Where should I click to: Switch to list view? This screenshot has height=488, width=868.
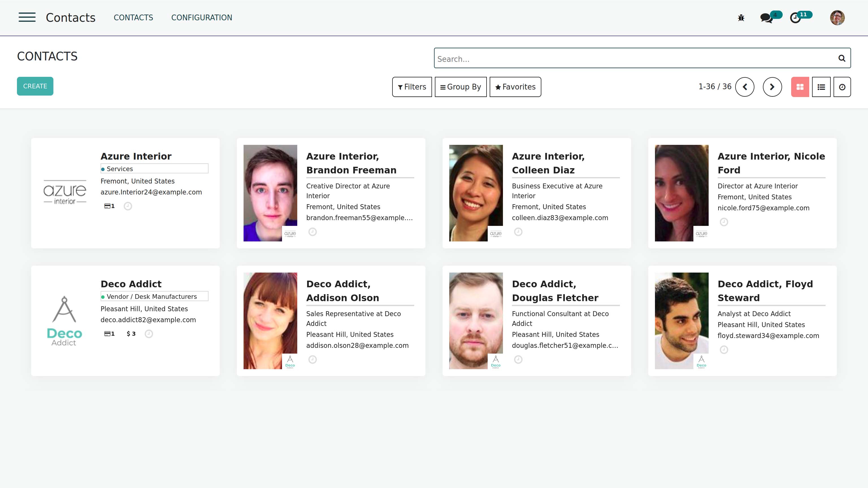coord(821,87)
